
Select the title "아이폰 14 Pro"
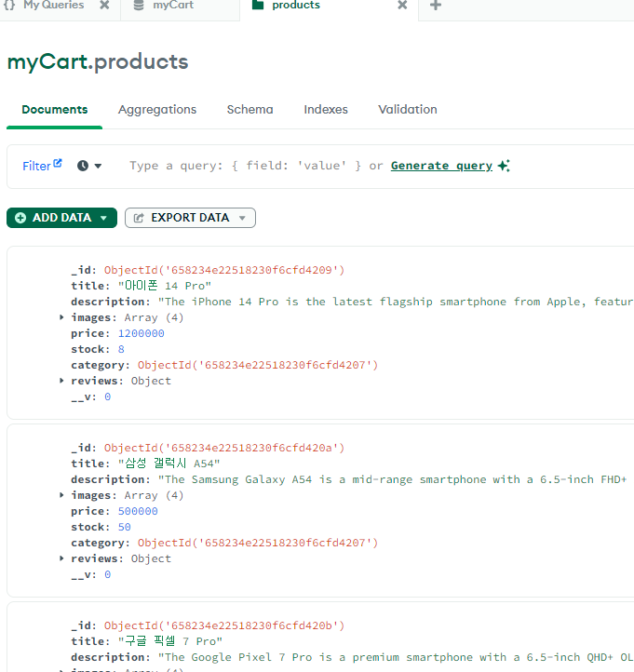click(165, 286)
